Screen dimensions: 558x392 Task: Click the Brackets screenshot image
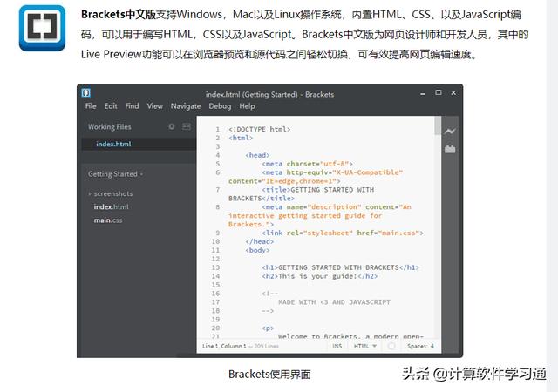(x=269, y=220)
